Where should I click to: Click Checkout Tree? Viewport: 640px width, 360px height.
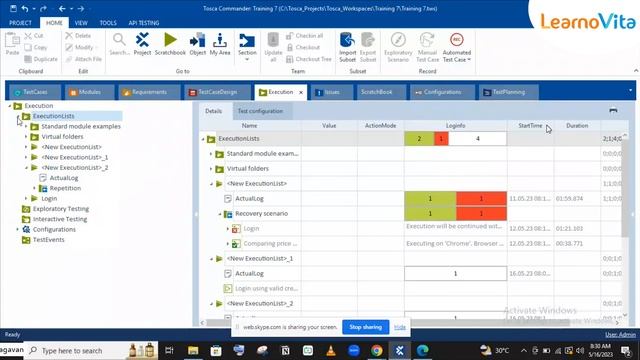[309, 59]
